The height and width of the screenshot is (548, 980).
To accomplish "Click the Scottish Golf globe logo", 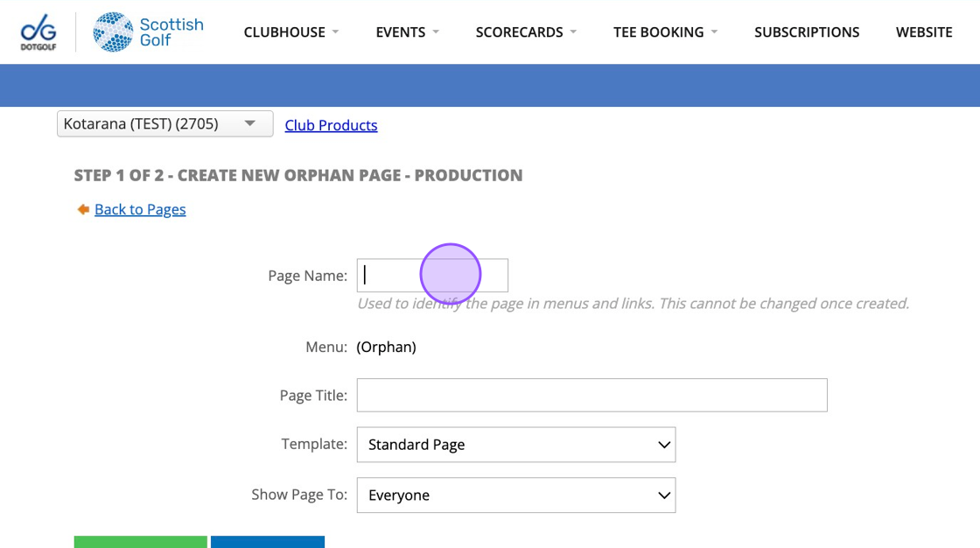I will point(113,32).
